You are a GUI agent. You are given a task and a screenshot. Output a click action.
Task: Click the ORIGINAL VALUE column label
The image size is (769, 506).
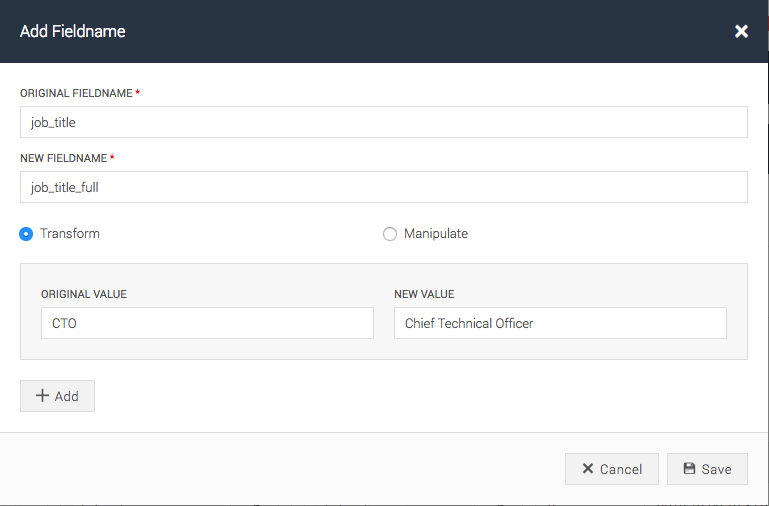click(x=84, y=294)
